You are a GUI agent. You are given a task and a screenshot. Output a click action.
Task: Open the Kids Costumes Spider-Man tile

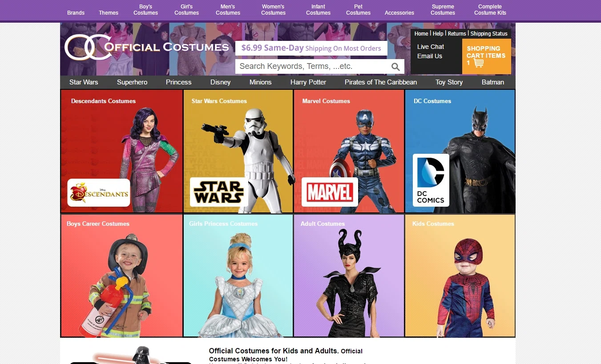460,276
